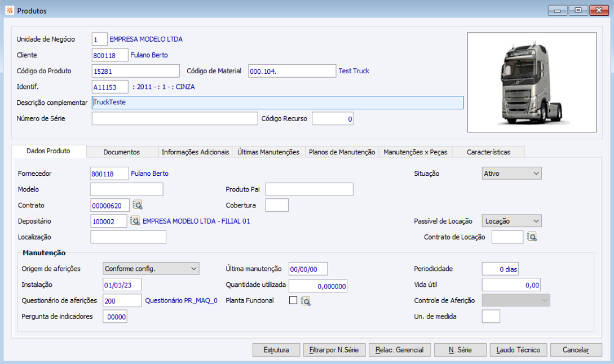Focus the Modelo input field
Image resolution: width=614 pixels, height=364 pixels.
tap(126, 189)
